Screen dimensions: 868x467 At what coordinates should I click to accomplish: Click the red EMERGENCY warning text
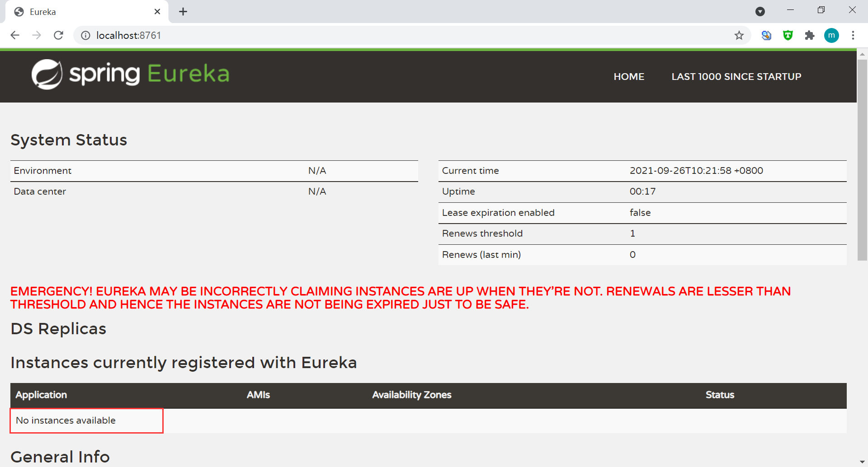401,298
